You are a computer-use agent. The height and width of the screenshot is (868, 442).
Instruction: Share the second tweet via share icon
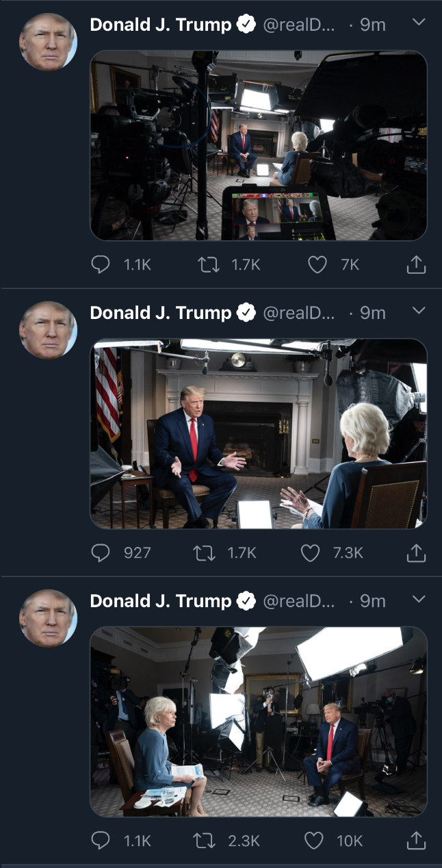click(x=416, y=552)
